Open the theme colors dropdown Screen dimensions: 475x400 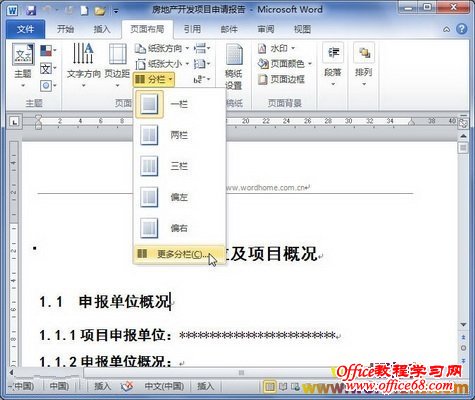tap(48, 51)
